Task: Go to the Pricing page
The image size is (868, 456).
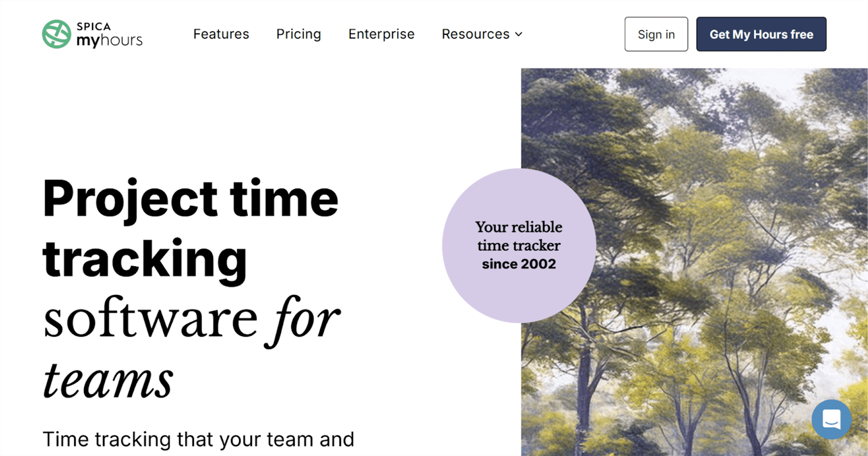Action: [298, 34]
